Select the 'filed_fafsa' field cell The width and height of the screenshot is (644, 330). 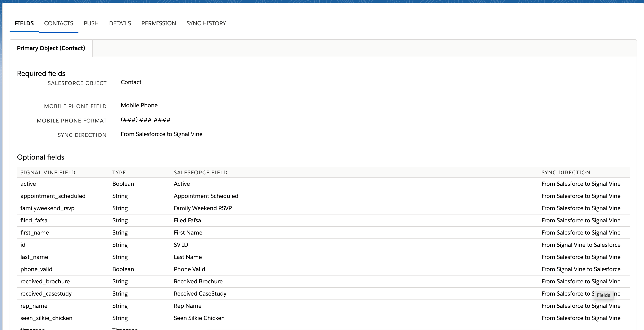click(34, 220)
